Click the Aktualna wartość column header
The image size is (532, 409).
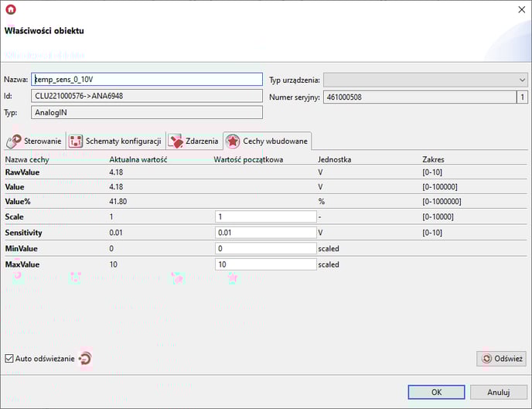(138, 159)
